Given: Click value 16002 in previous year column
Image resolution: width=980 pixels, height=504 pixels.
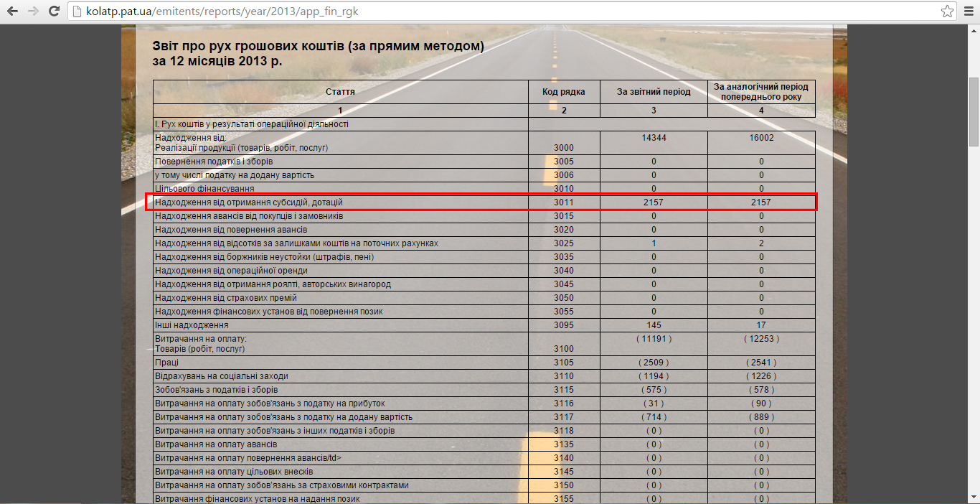Looking at the screenshot, I should [761, 137].
